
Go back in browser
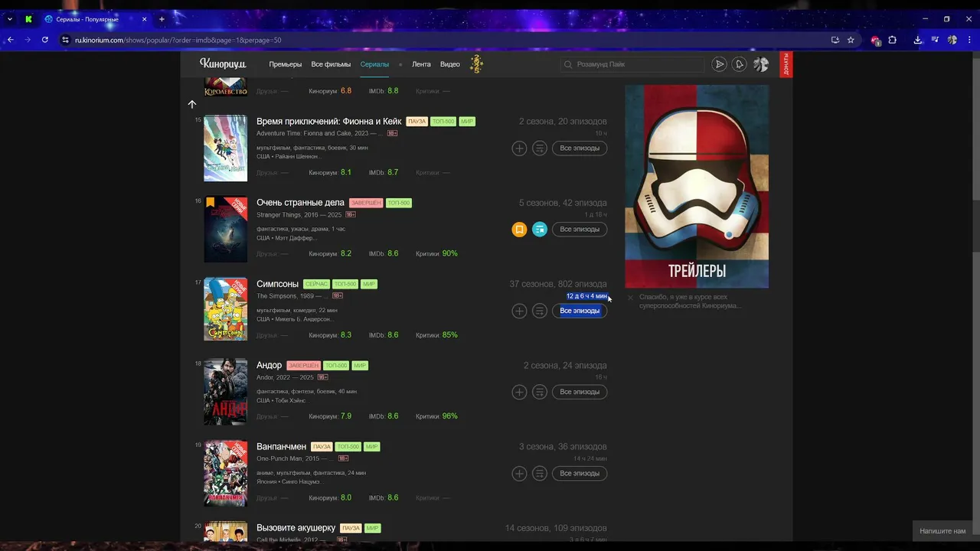(10, 40)
